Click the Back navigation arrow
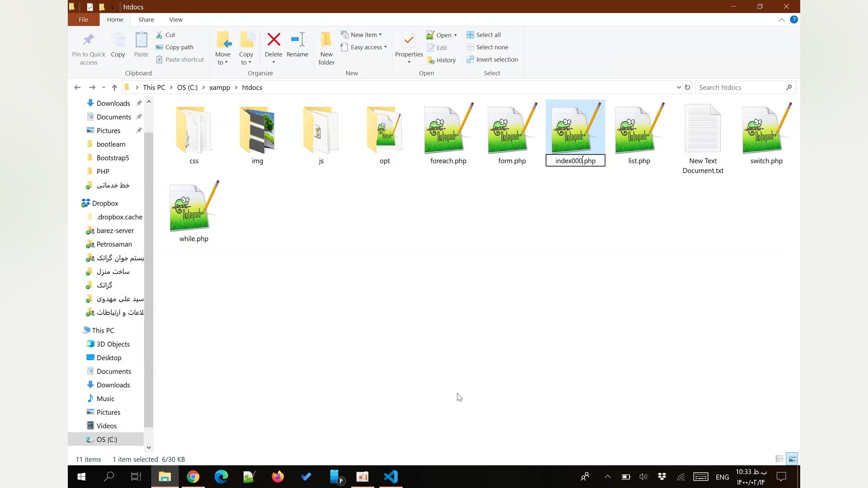This screenshot has height=488, width=868. click(77, 87)
